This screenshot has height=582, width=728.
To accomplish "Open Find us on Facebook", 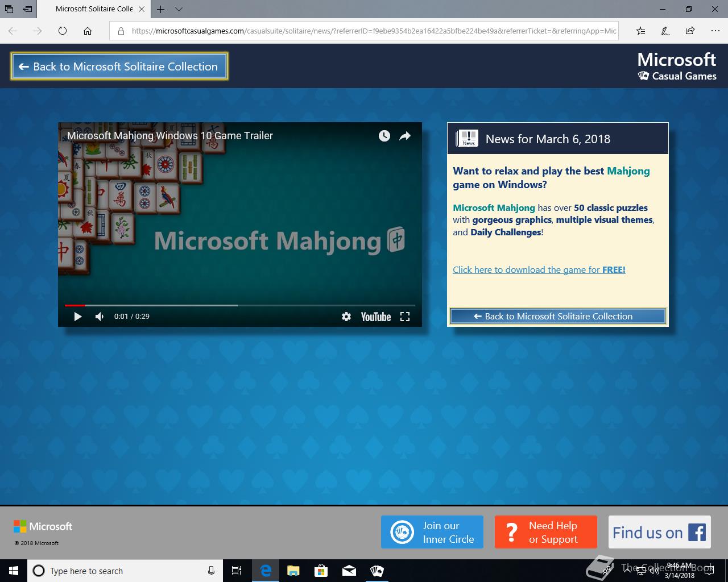I will 660,532.
